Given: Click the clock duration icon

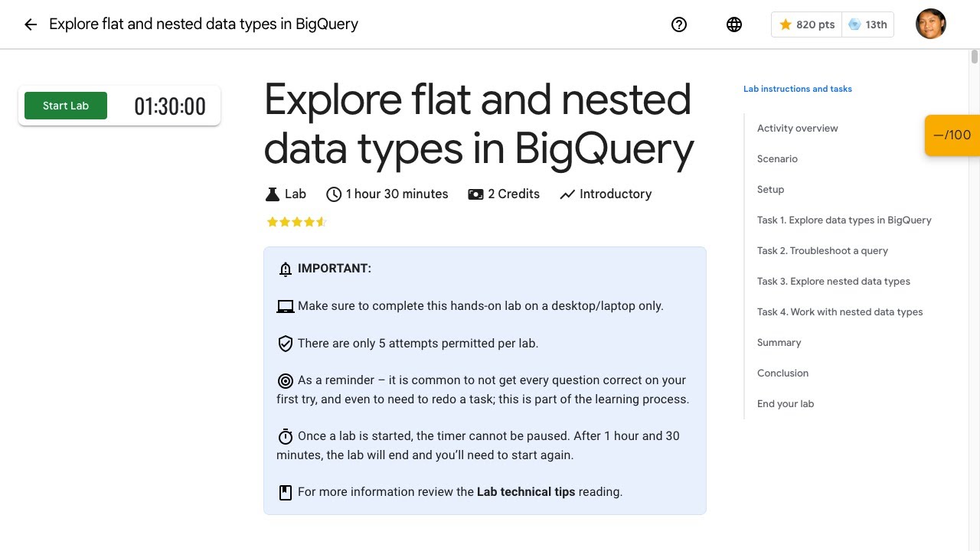Looking at the screenshot, I should (334, 194).
